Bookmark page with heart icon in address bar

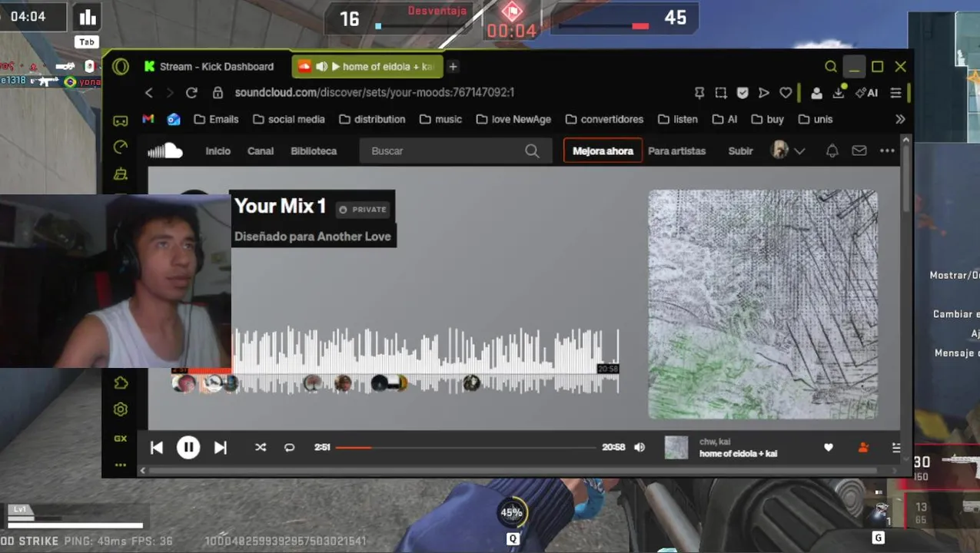786,92
